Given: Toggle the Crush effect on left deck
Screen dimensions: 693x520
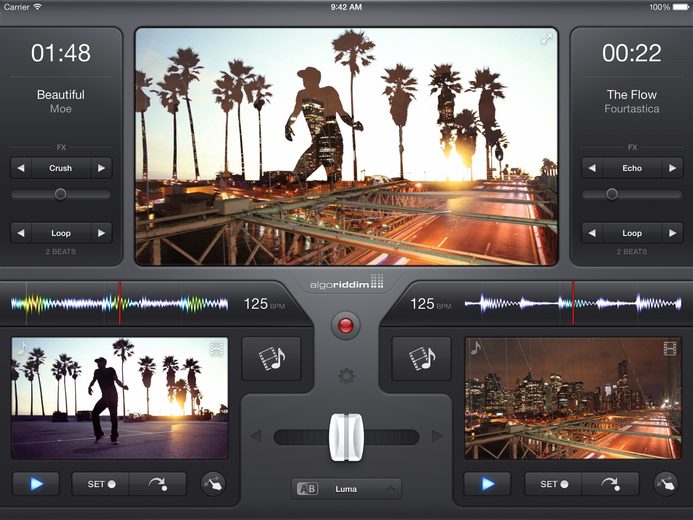Looking at the screenshot, I should 61,168.
